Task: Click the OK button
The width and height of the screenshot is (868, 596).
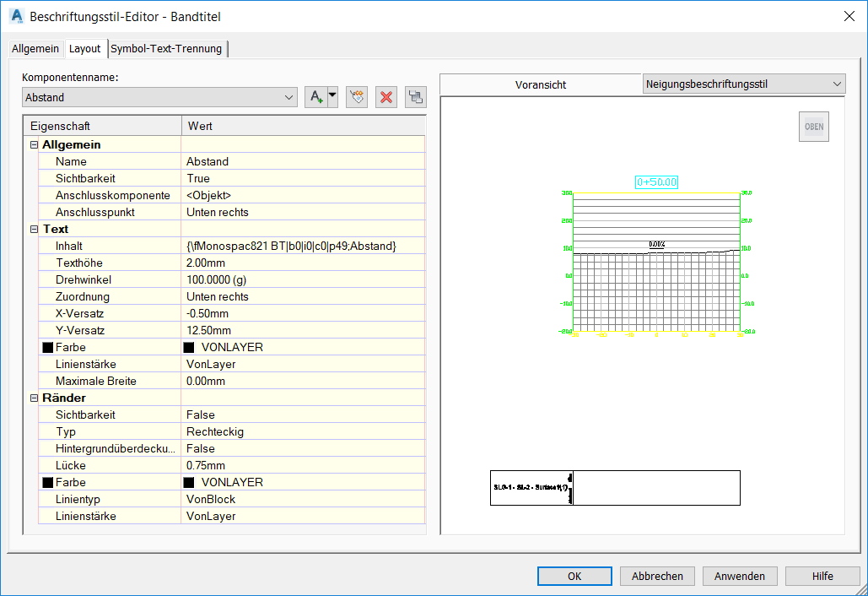Action: click(x=574, y=576)
